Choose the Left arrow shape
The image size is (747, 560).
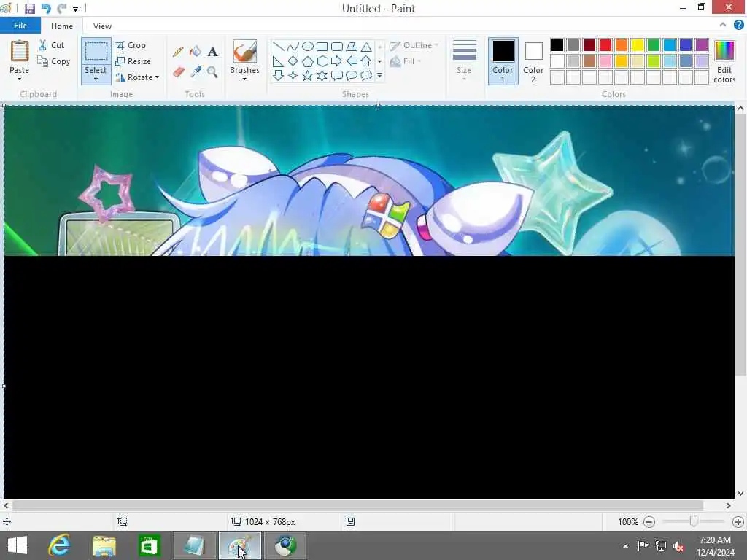coord(352,61)
